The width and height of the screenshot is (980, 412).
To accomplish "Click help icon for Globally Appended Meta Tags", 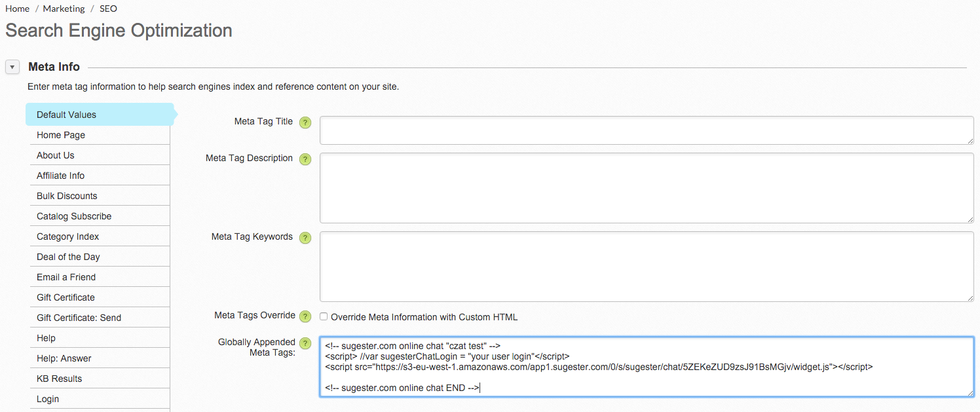I will tap(305, 343).
